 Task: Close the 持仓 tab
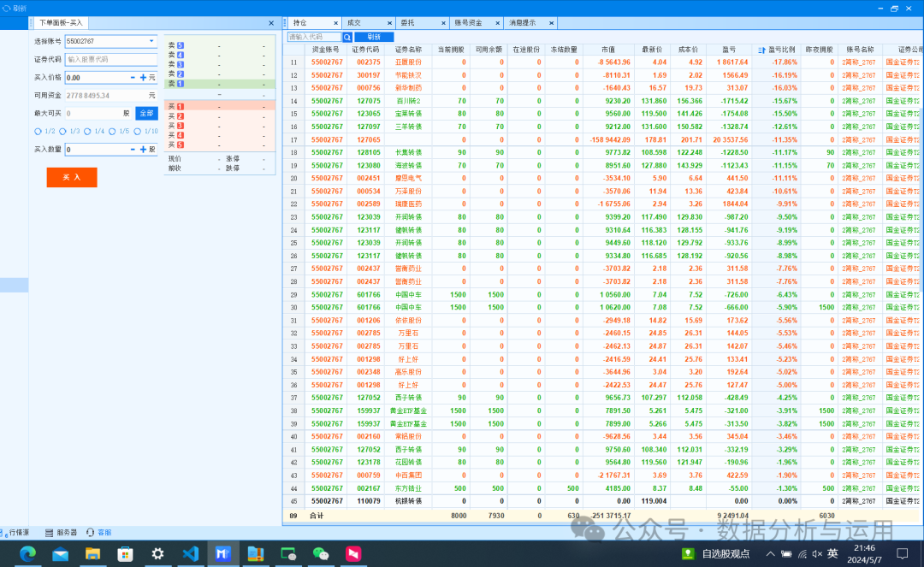pos(336,23)
